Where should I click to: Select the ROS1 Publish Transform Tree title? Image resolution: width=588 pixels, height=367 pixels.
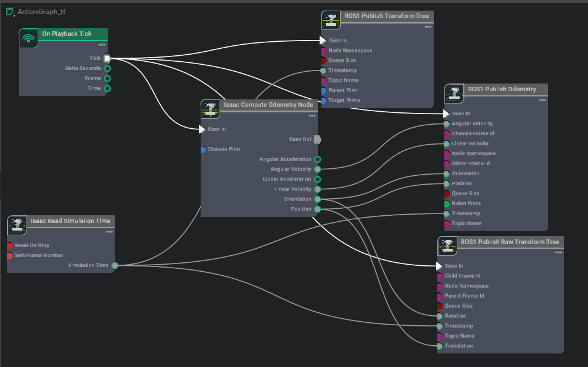click(x=387, y=16)
